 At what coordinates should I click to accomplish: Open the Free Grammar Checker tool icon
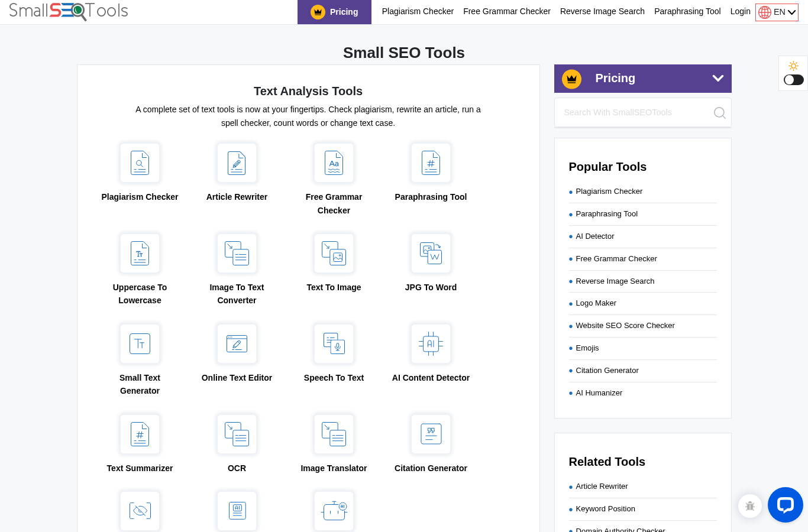(334, 163)
